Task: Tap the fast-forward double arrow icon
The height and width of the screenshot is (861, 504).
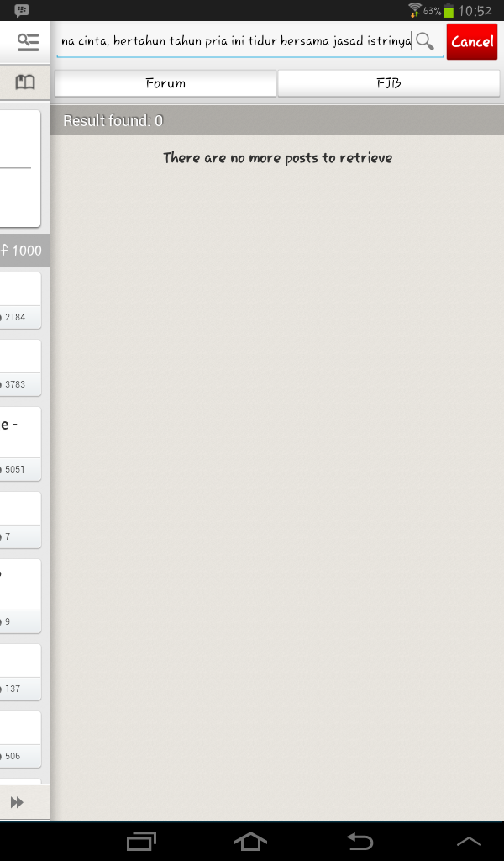Action: (x=17, y=802)
